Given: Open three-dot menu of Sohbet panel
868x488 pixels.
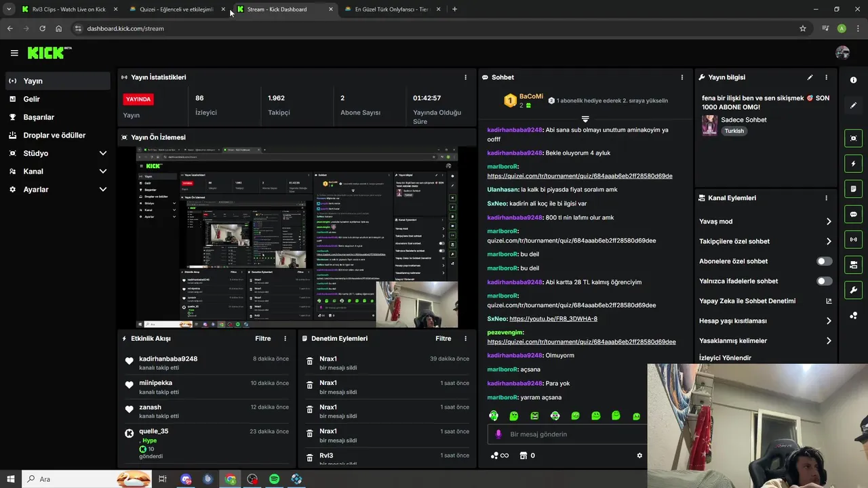Looking at the screenshot, I should (x=682, y=77).
